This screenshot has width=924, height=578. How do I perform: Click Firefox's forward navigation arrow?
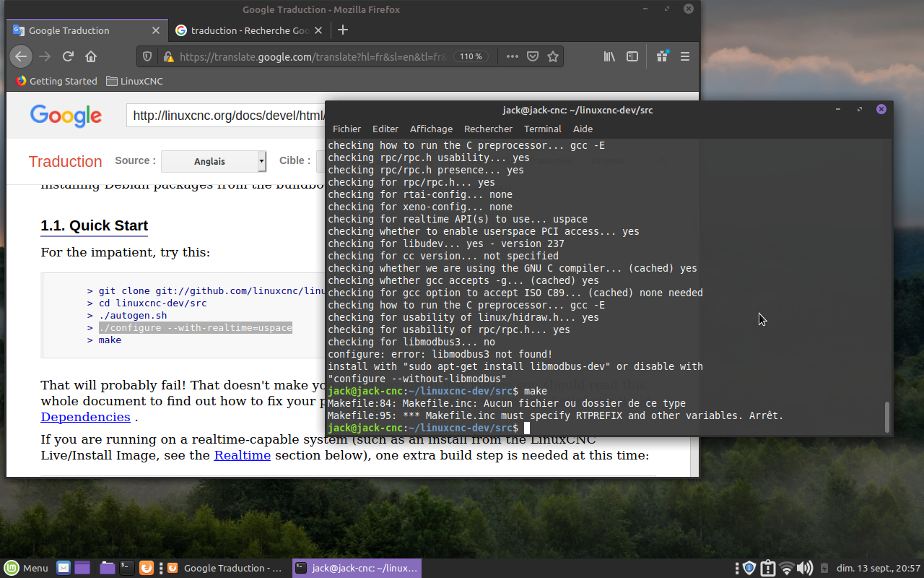(x=45, y=56)
